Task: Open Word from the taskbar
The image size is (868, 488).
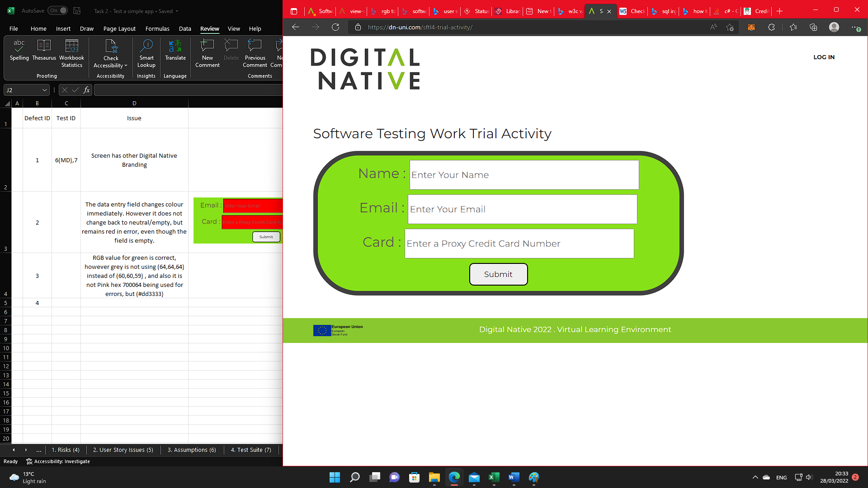Action: [514, 477]
